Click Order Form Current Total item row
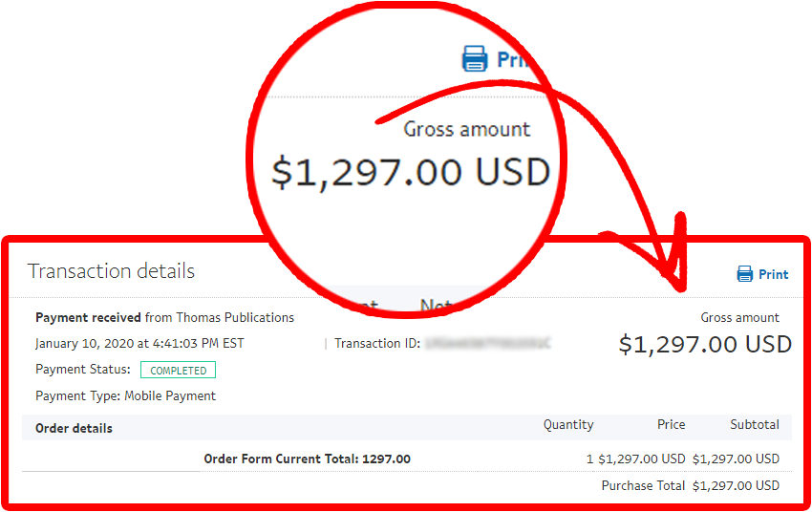The width and height of the screenshot is (812, 512). click(407, 459)
